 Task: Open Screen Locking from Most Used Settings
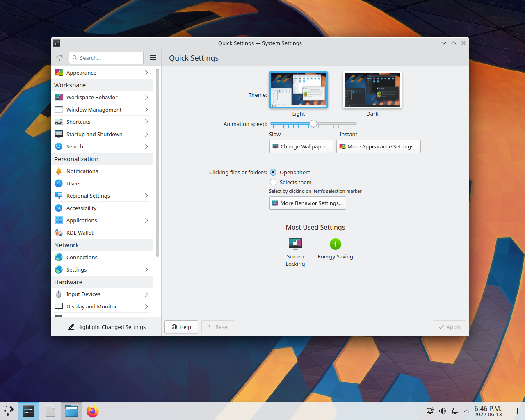coord(295,253)
